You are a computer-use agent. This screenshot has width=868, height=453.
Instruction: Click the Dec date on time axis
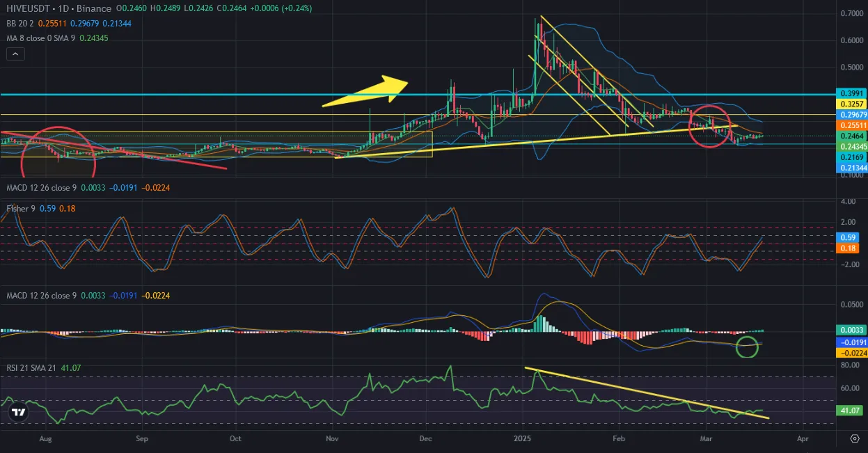click(427, 439)
